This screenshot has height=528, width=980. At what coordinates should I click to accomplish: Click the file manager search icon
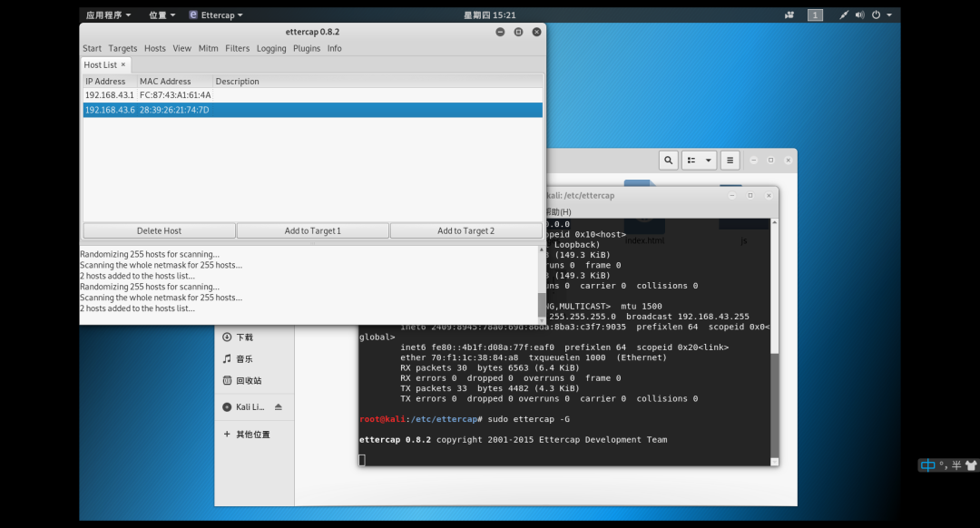(x=668, y=161)
